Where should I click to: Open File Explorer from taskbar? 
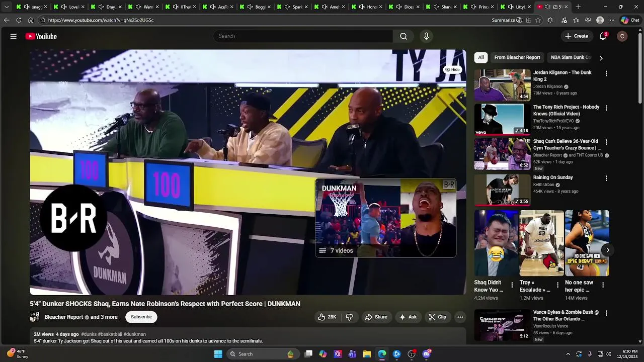coord(367,354)
